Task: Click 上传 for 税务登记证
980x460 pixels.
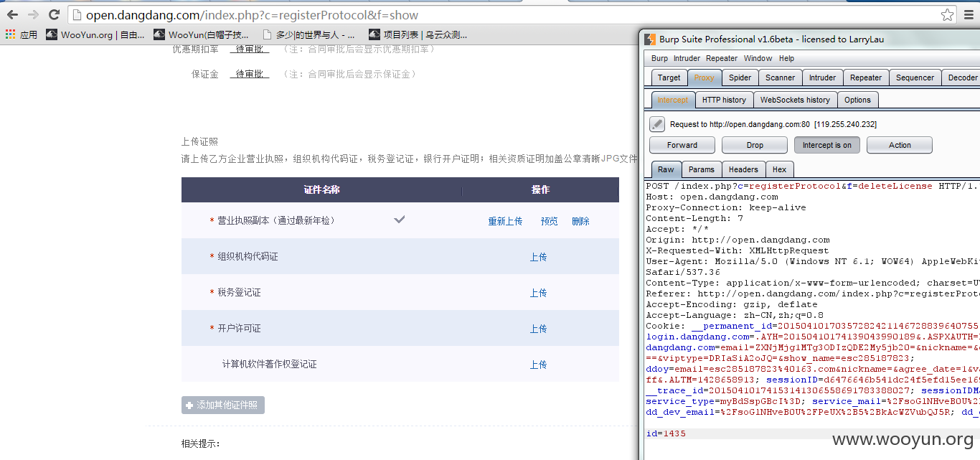Action: (538, 293)
